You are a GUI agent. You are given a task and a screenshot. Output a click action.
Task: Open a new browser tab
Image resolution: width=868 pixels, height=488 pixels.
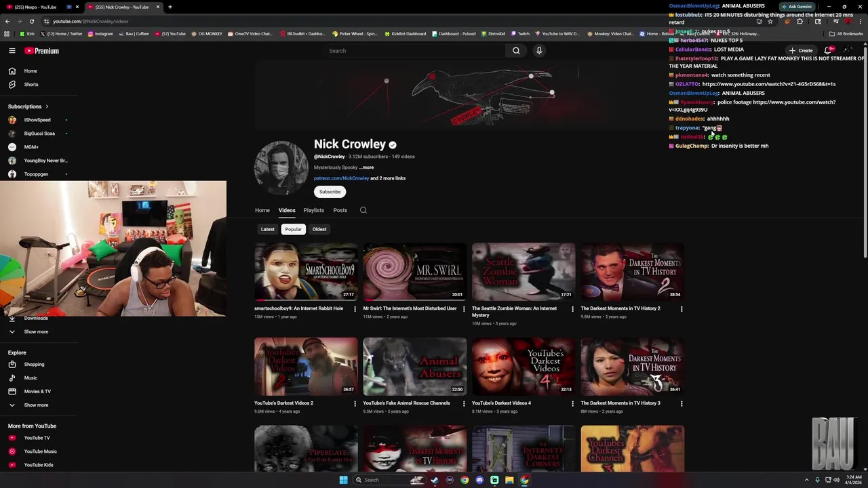click(x=170, y=7)
